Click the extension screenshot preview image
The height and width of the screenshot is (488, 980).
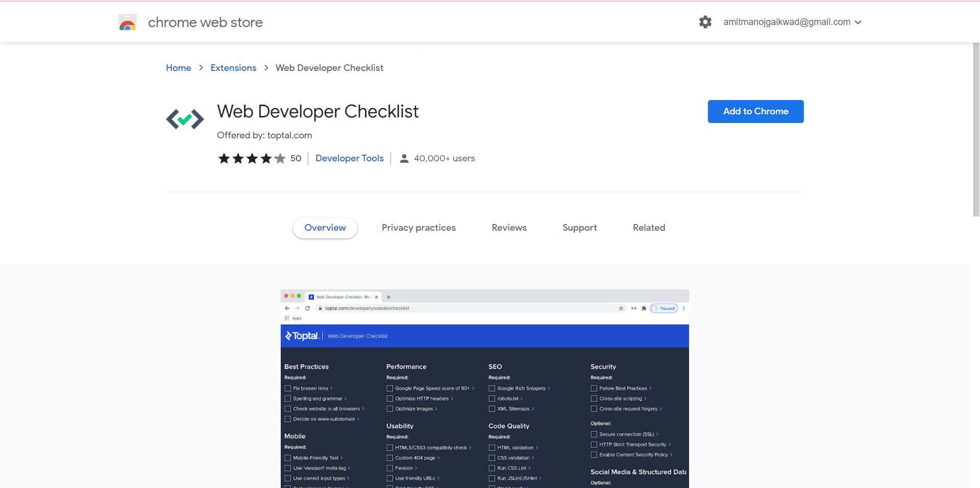pos(485,389)
